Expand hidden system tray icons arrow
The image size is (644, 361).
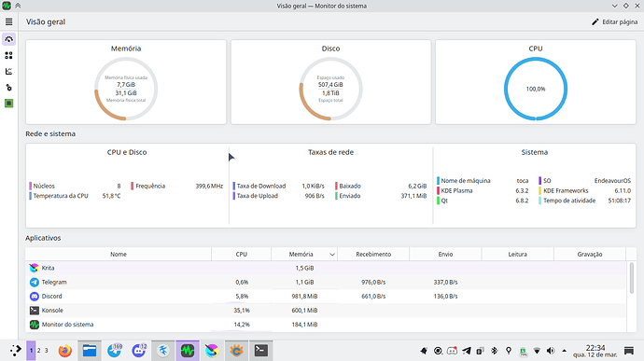(565, 351)
